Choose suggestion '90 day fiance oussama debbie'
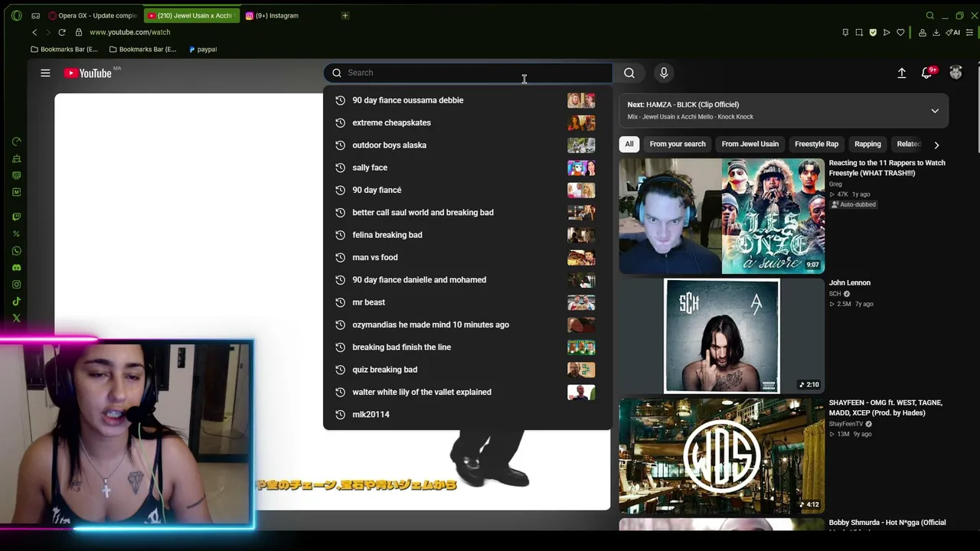 [467, 100]
